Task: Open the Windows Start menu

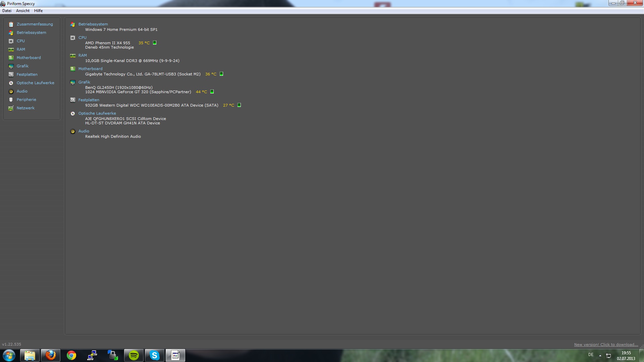Action: (x=9, y=355)
